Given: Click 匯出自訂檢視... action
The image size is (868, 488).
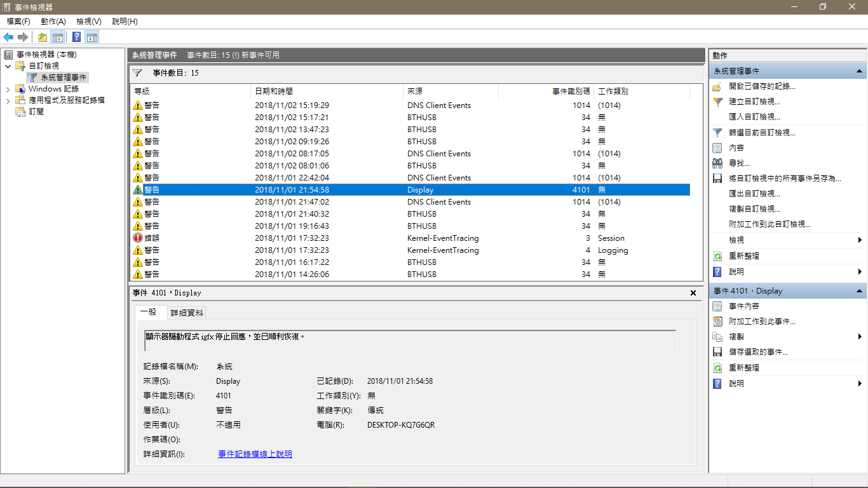Looking at the screenshot, I should [754, 194].
